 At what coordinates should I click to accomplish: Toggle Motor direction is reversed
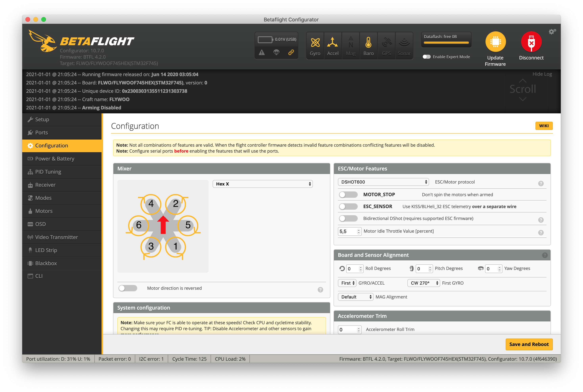128,288
